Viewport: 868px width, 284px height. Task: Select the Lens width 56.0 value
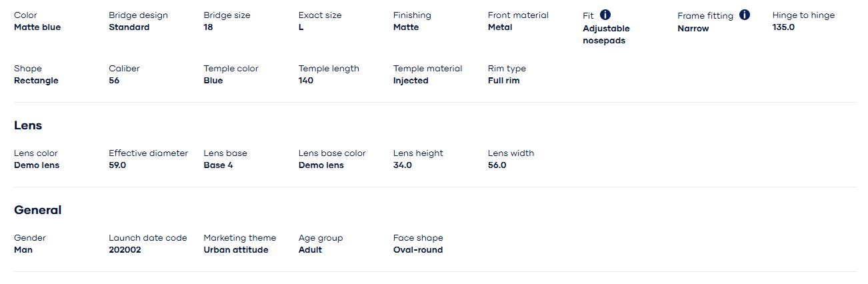tap(497, 165)
